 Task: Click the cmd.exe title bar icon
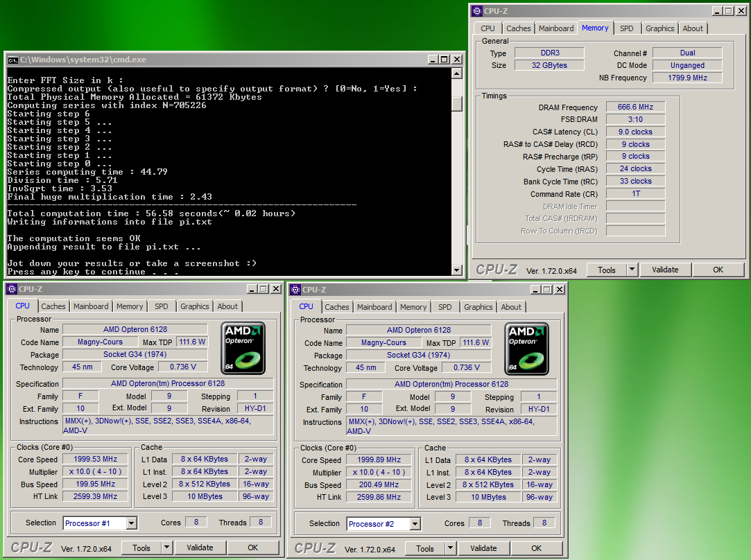pos(13,60)
